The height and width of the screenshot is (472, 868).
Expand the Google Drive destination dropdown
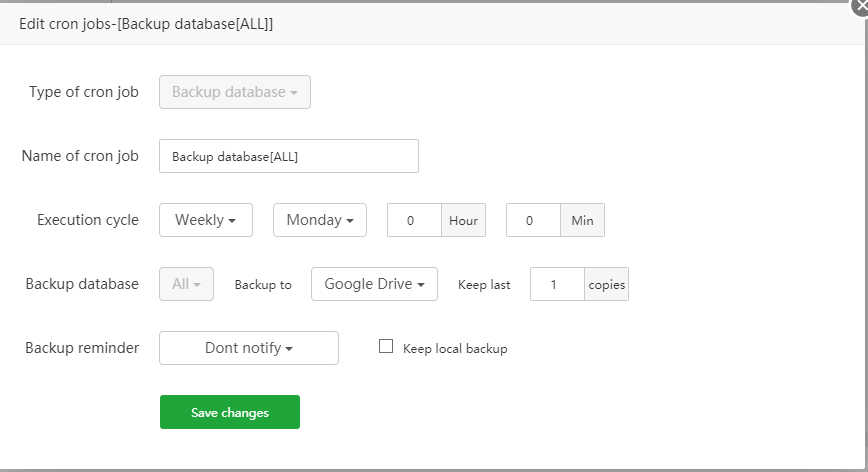click(x=374, y=284)
